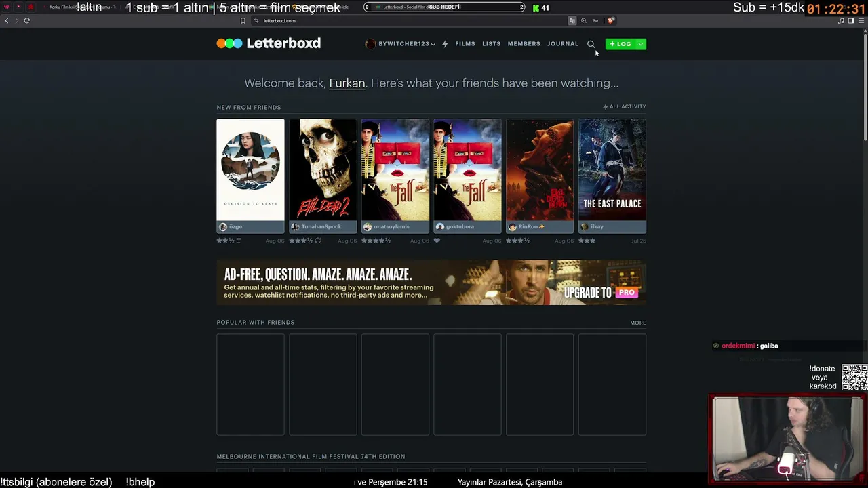Open özge's avatar under Decision to Leave

(x=223, y=227)
